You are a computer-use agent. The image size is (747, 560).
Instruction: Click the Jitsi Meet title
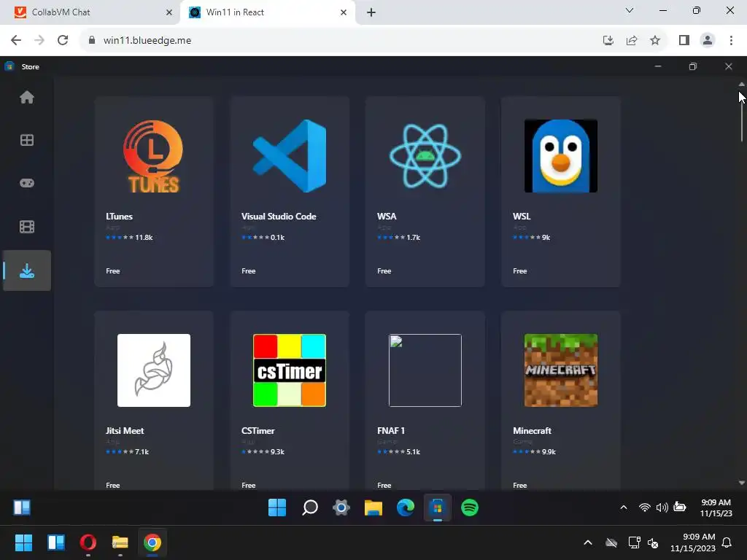pos(124,430)
